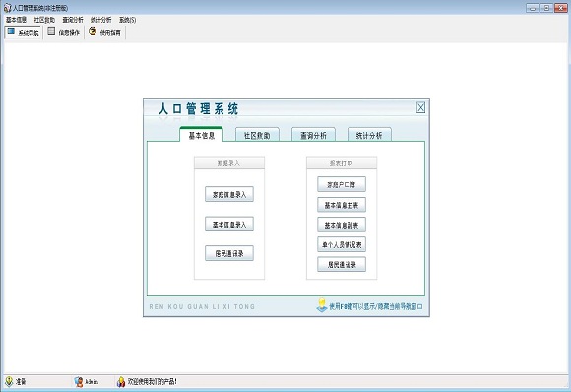Close the 人口管理系统 navigation dialog
Viewport: 571px width, 392px height.
[420, 107]
